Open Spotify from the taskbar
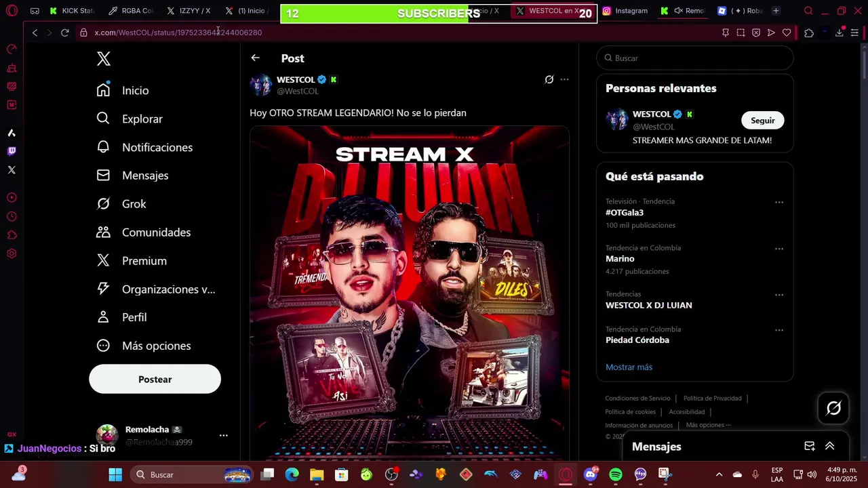Viewport: 868px width, 488px height. click(x=615, y=474)
